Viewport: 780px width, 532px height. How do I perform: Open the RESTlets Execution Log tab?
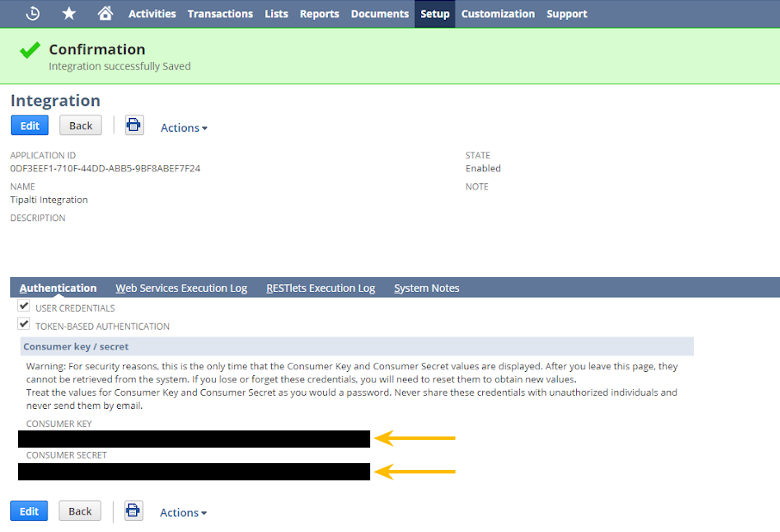coord(320,288)
